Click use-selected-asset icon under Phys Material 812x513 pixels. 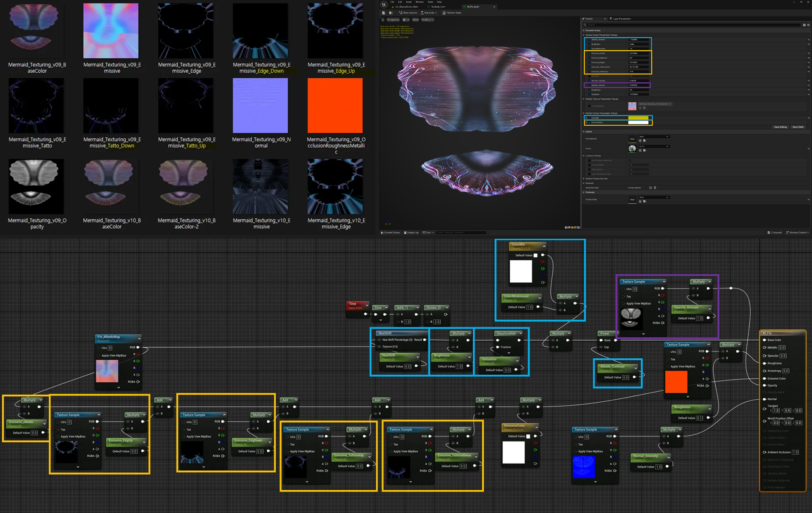coord(640,141)
